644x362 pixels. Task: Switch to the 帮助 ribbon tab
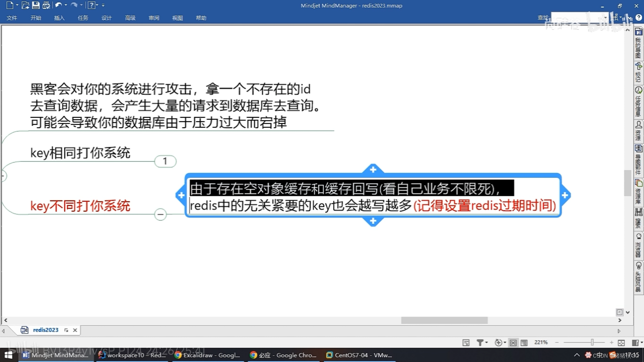pos(201,18)
